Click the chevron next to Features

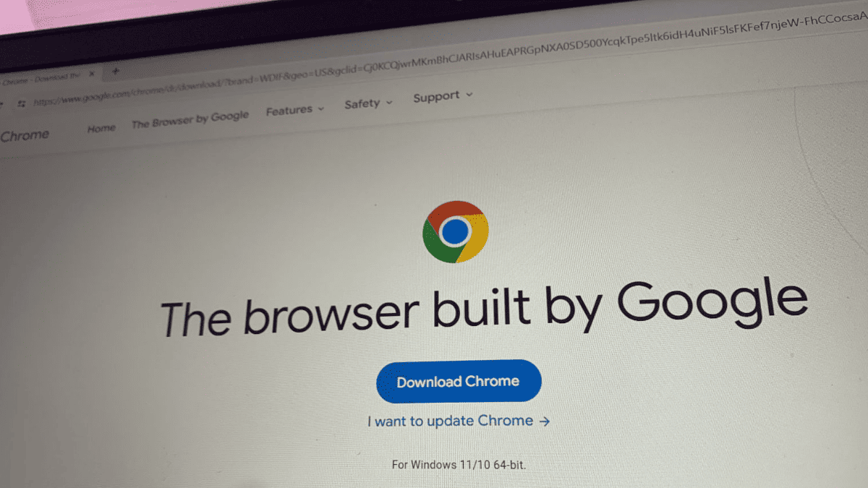click(x=321, y=108)
